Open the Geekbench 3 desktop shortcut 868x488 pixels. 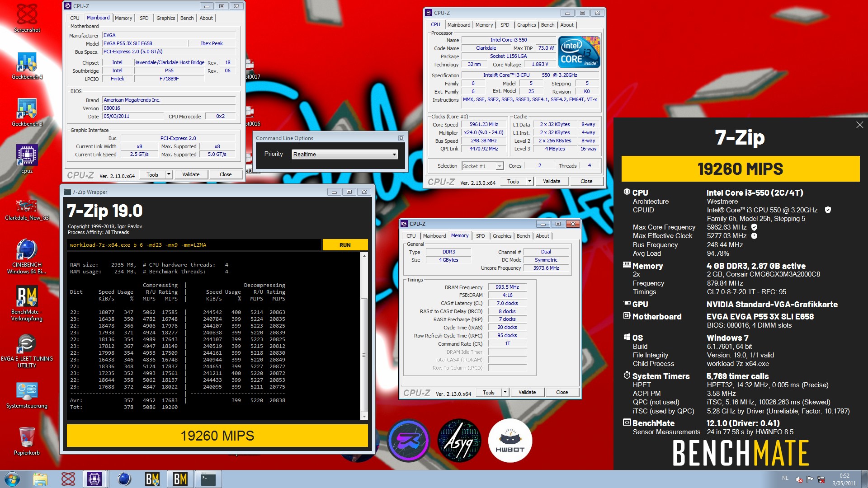click(x=27, y=113)
